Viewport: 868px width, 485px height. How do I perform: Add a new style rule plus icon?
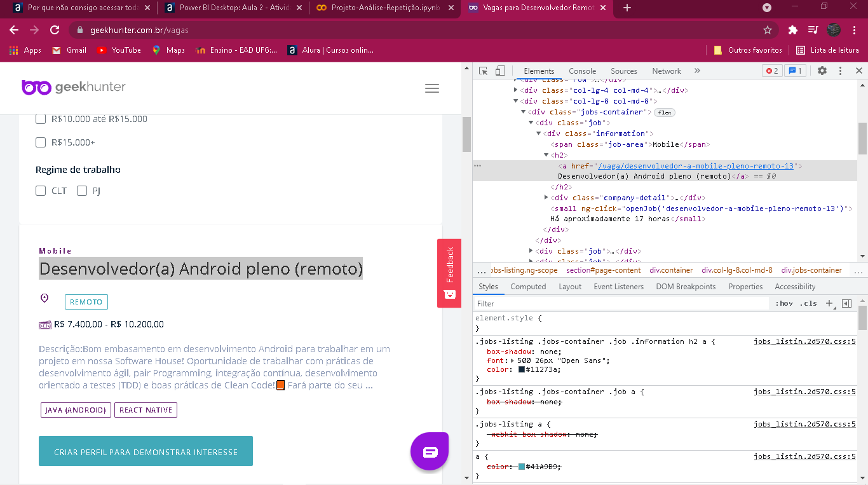pyautogui.click(x=829, y=304)
